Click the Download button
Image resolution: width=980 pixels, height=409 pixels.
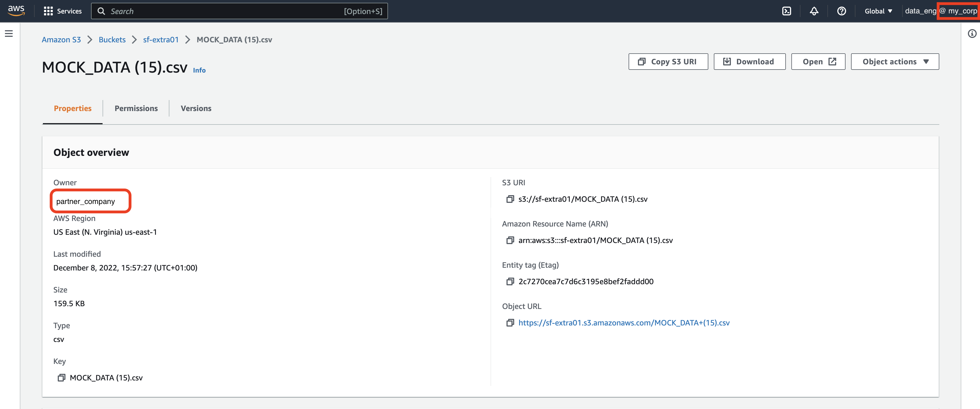point(750,61)
